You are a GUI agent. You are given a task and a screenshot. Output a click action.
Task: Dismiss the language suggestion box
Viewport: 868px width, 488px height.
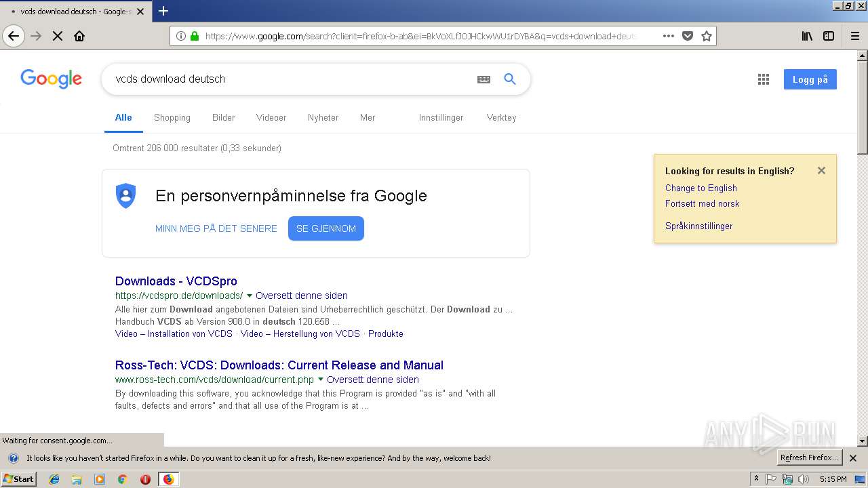point(821,171)
